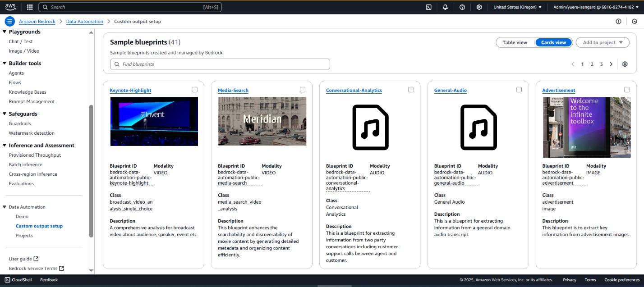Select the Media-Search blueprint checkbox
Image resolution: width=644 pixels, height=287 pixels.
point(303,90)
